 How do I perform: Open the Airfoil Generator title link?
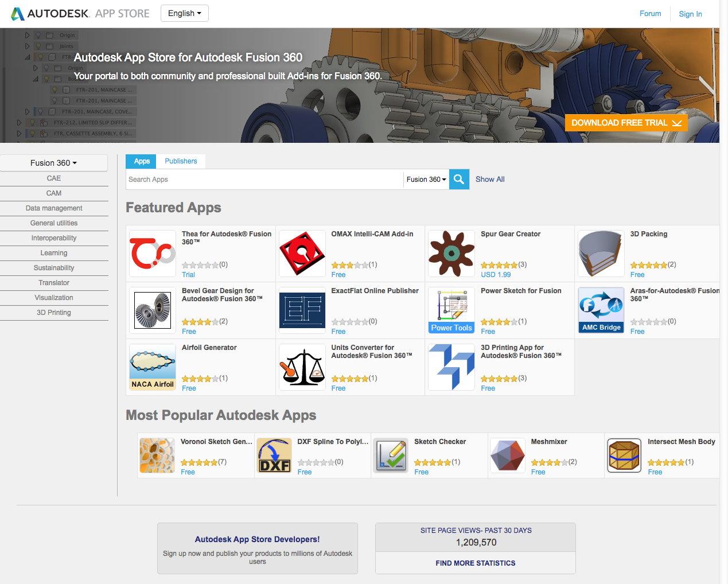(209, 348)
